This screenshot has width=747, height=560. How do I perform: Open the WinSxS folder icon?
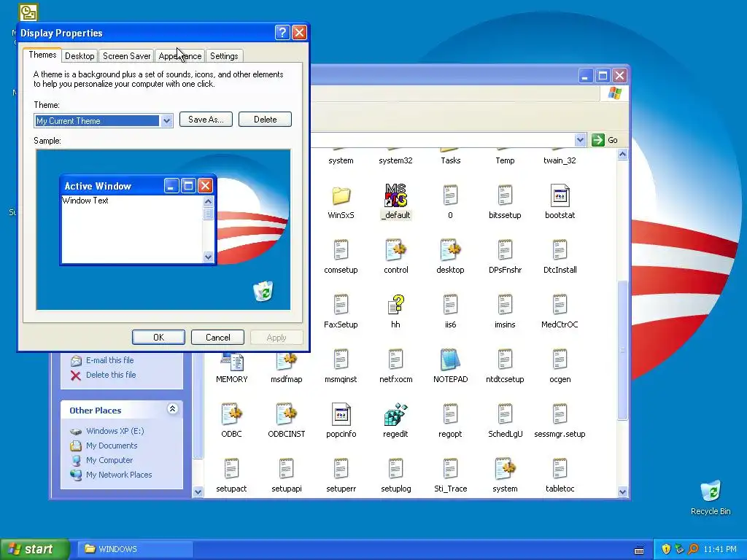coord(341,195)
